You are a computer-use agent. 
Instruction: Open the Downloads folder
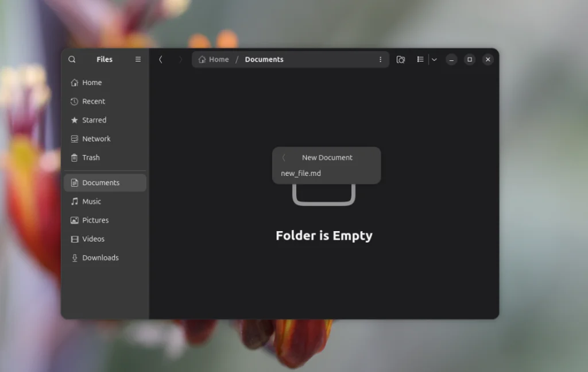point(100,258)
